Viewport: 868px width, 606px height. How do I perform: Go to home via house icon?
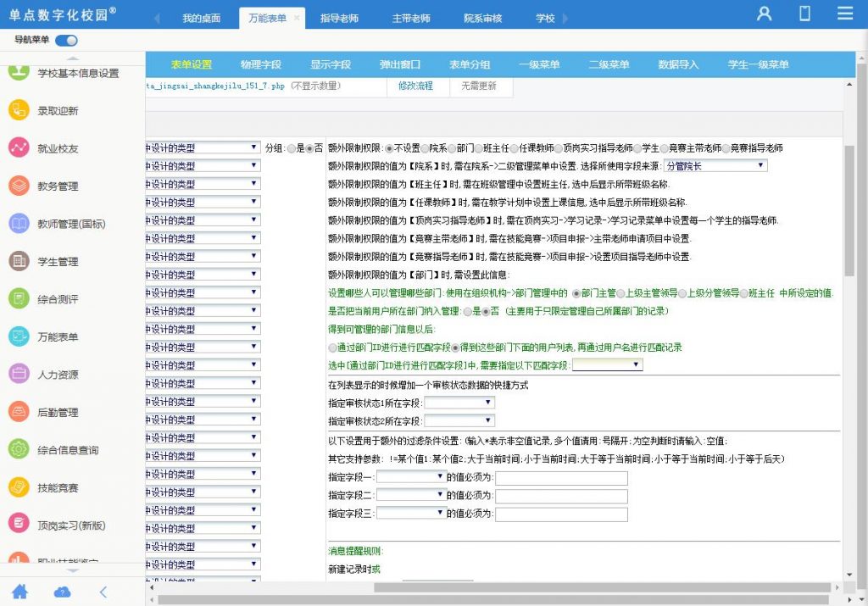pos(20,592)
